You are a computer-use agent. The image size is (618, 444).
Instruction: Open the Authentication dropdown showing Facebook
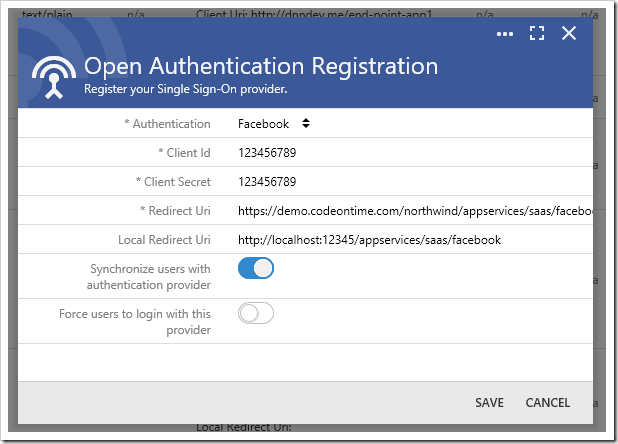pyautogui.click(x=274, y=124)
